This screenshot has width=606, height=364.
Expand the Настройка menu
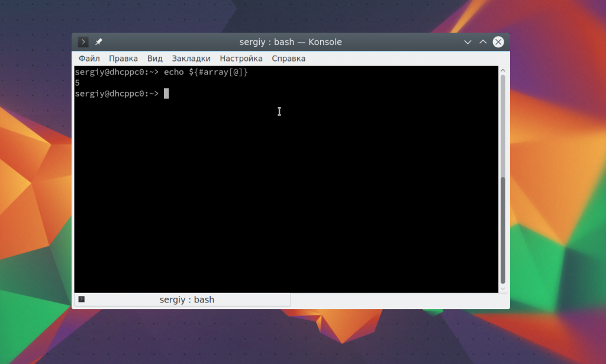[x=241, y=59]
